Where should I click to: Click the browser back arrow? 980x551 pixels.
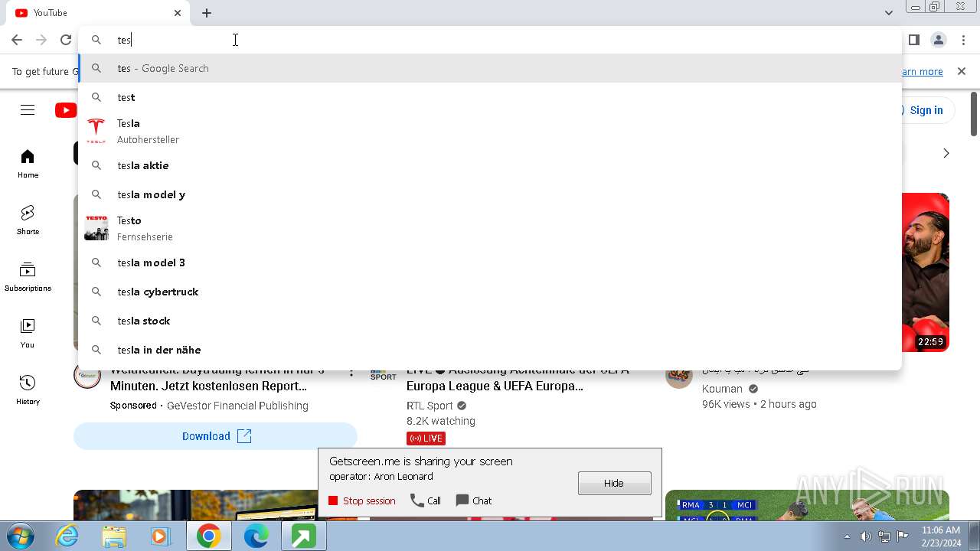pyautogui.click(x=17, y=40)
